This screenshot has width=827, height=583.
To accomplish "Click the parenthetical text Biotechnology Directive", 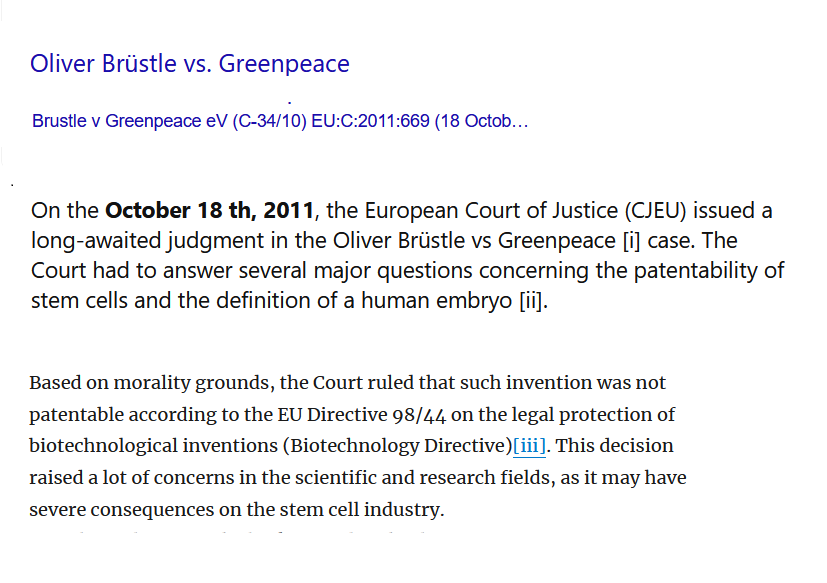I will click(398, 446).
